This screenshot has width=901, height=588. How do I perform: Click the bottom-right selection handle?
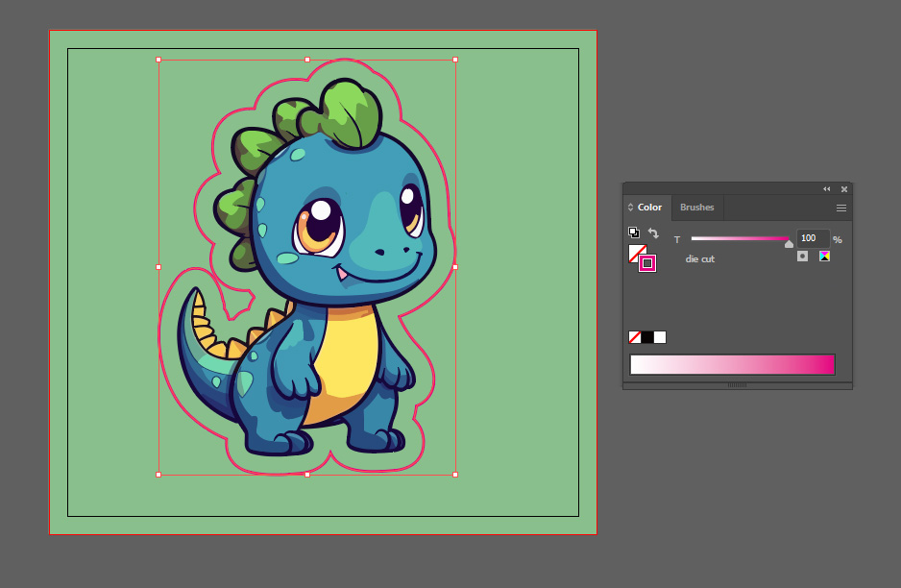coord(455,475)
